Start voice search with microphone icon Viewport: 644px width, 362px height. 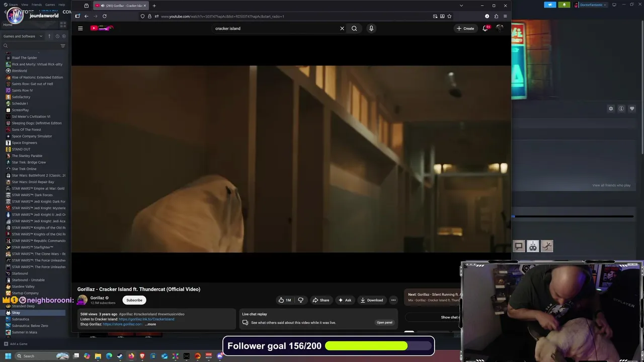[371, 28]
